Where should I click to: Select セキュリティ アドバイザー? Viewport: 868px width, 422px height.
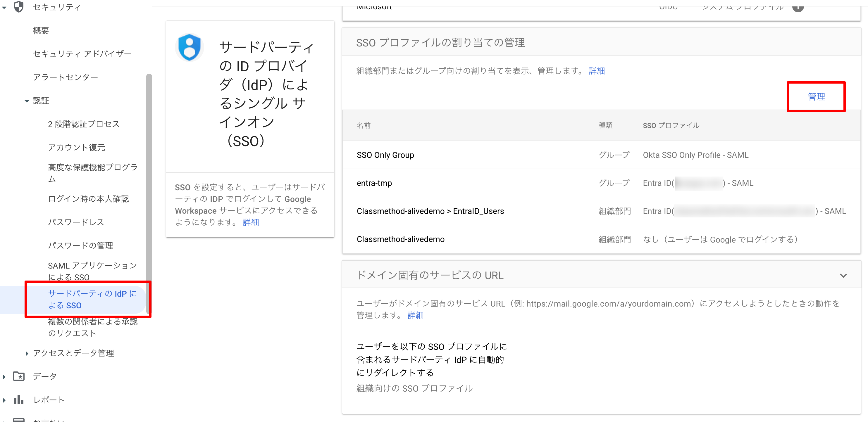click(82, 53)
